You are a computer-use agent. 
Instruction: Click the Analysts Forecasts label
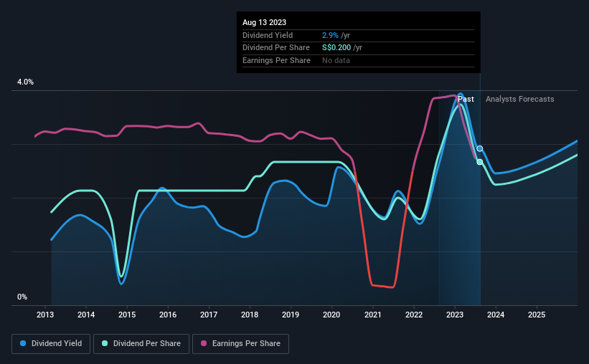[x=520, y=99]
